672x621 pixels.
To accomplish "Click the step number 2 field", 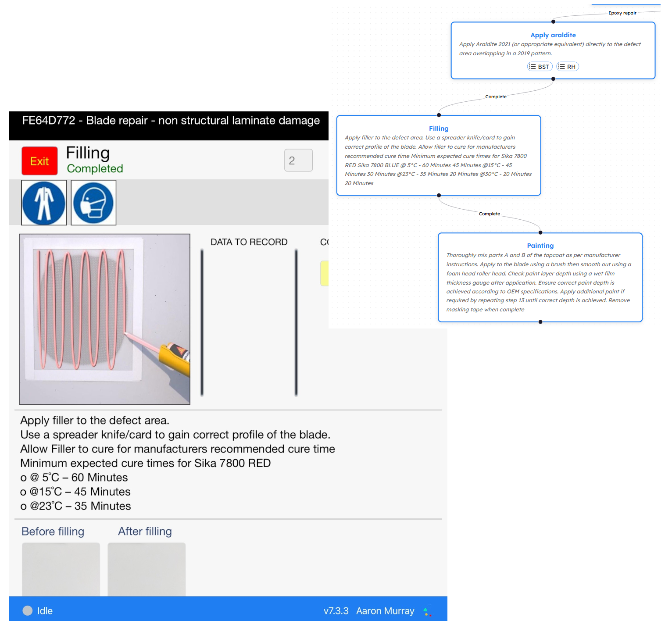I will point(298,161).
